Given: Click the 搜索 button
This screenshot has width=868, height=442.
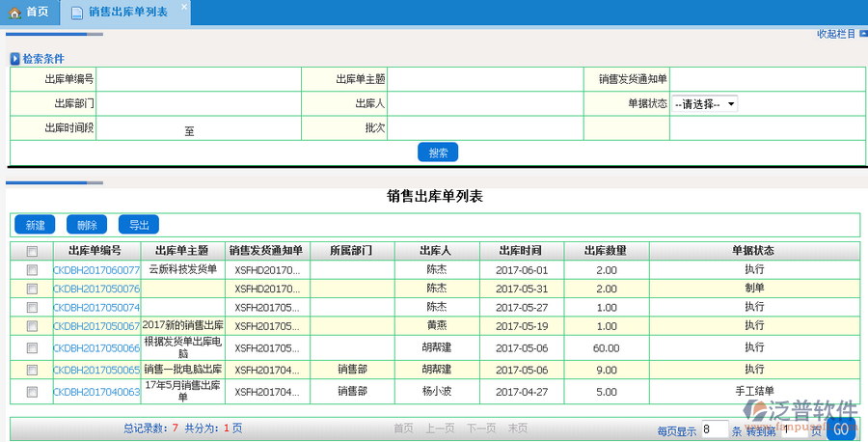Looking at the screenshot, I should [x=438, y=152].
